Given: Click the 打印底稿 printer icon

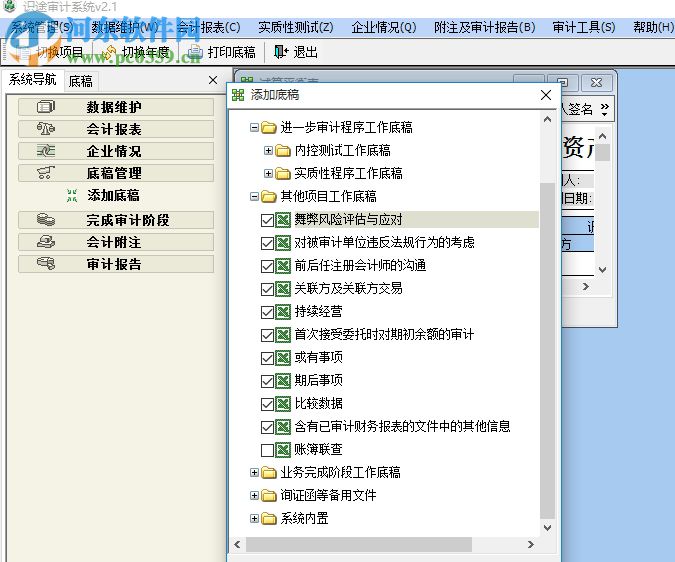Looking at the screenshot, I should [195, 52].
